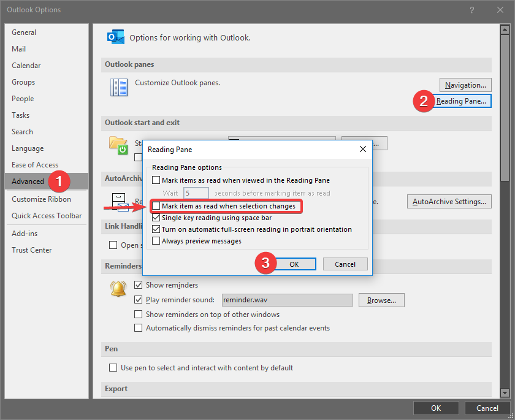This screenshot has height=420, width=515.
Task: Uncheck Single key reading using space bar
Action: tap(156, 218)
